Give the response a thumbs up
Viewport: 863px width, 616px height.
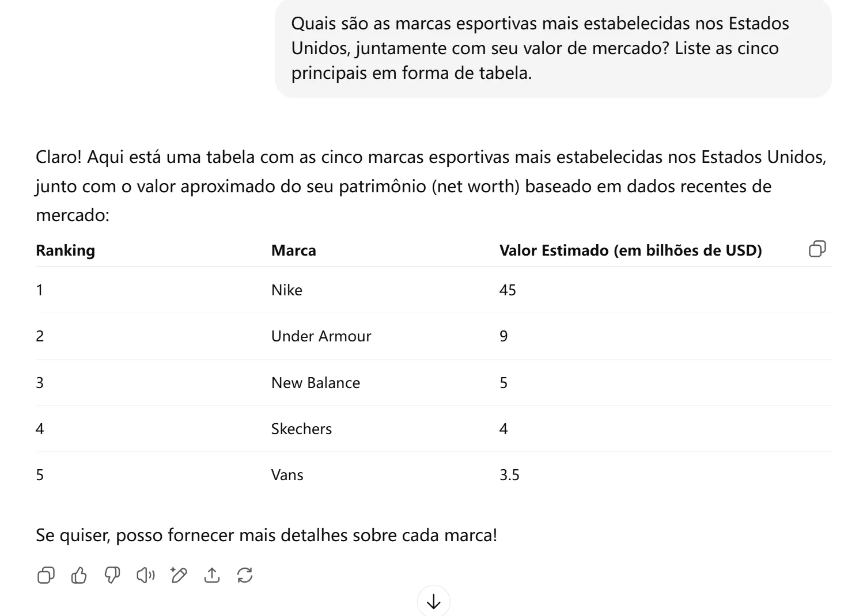79,575
